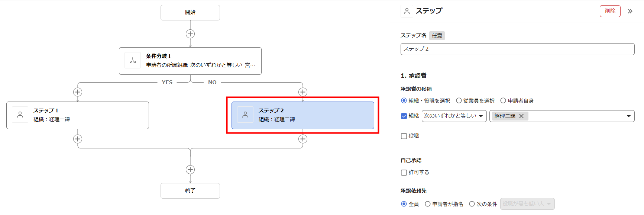Remove the 経理二課 tag with its X
Screen dimensions: 644x215
pos(521,116)
